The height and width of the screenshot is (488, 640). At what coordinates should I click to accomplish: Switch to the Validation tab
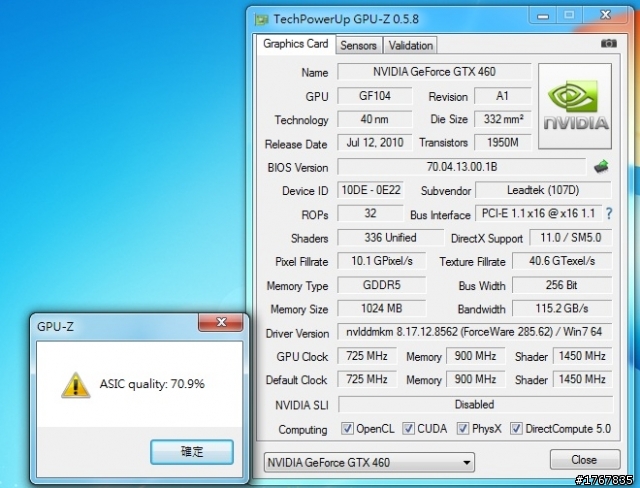(410, 45)
